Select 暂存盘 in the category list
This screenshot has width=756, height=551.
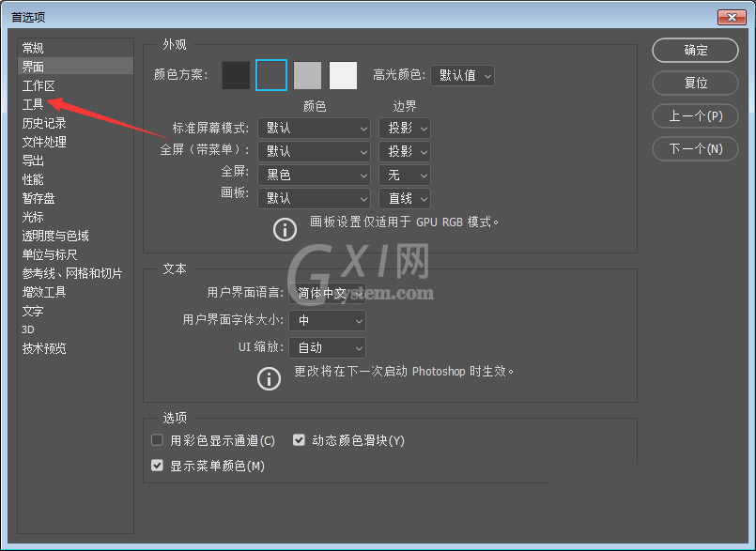click(x=76, y=198)
